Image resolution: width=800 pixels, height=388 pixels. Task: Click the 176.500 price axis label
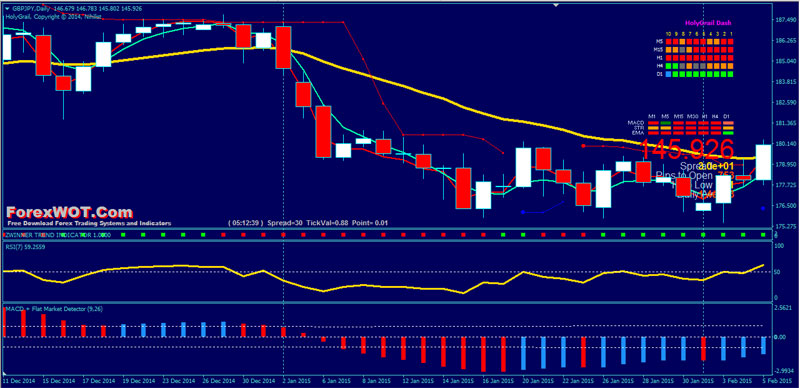(786, 206)
